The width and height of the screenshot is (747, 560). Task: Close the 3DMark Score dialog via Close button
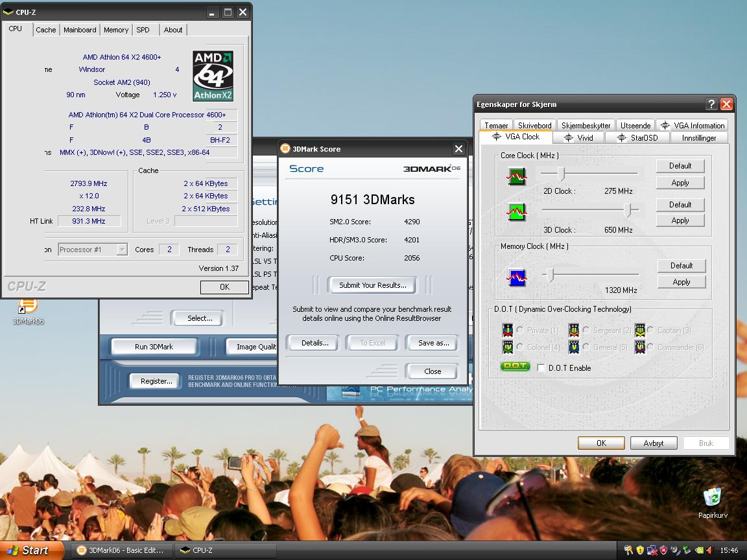coord(432,371)
